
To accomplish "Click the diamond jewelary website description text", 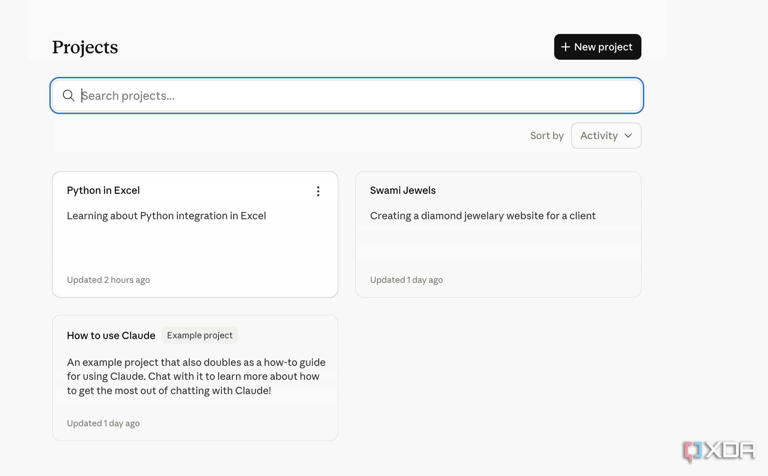I will tap(482, 215).
